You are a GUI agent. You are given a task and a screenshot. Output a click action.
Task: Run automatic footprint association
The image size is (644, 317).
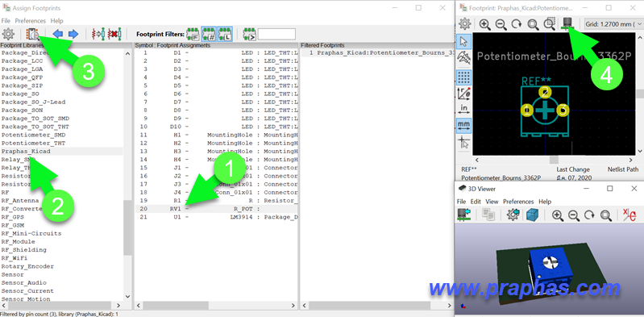click(x=98, y=34)
